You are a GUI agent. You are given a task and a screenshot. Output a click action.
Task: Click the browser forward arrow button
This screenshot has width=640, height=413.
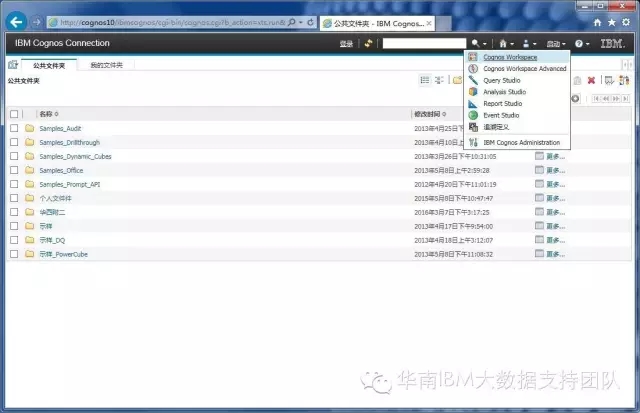(37, 22)
